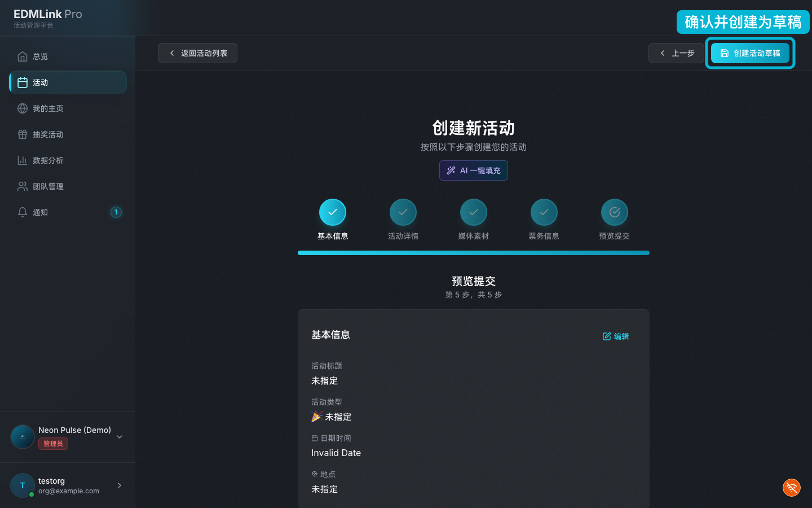Click the offline wifi icon at bottom right
The height and width of the screenshot is (508, 812).
[792, 488]
